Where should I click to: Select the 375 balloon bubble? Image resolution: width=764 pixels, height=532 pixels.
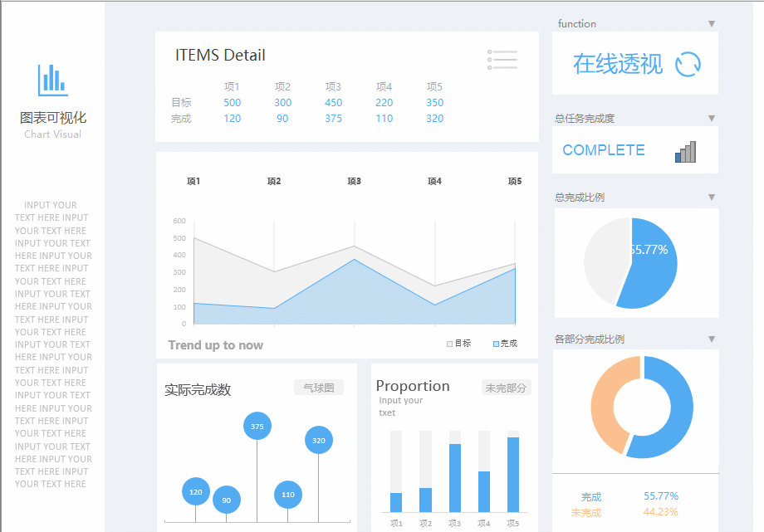(x=257, y=426)
